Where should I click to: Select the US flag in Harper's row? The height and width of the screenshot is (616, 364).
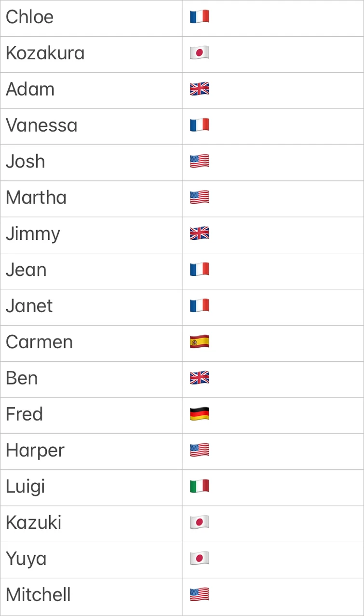coord(199,451)
